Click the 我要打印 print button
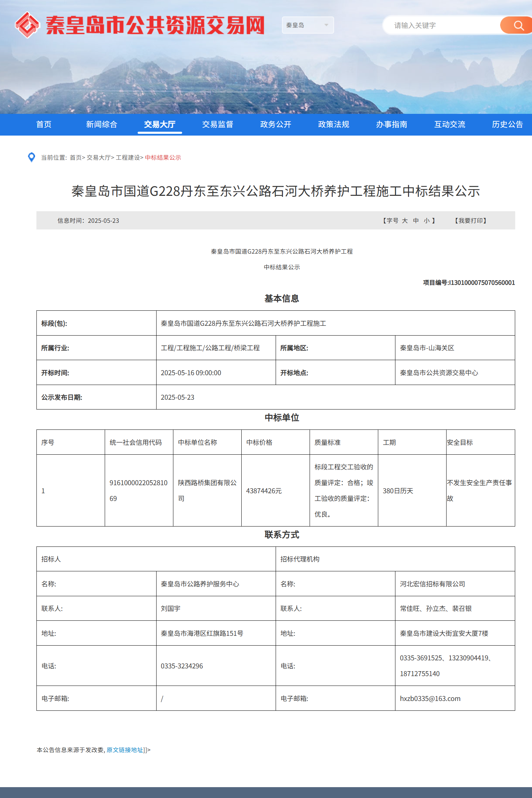Image resolution: width=532 pixels, height=798 pixels. [x=470, y=221]
